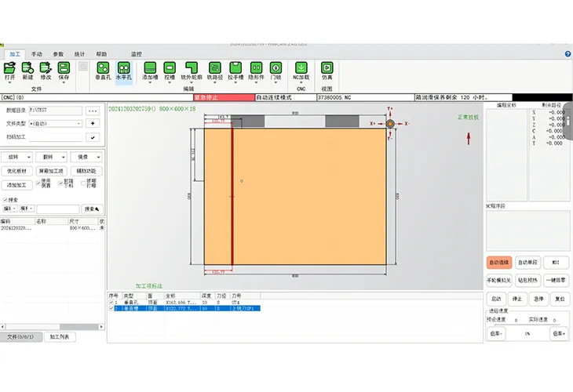This screenshot has height=392, width=573.
Task: Uncheck the 搜索 checkbox
Action: click(x=6, y=200)
